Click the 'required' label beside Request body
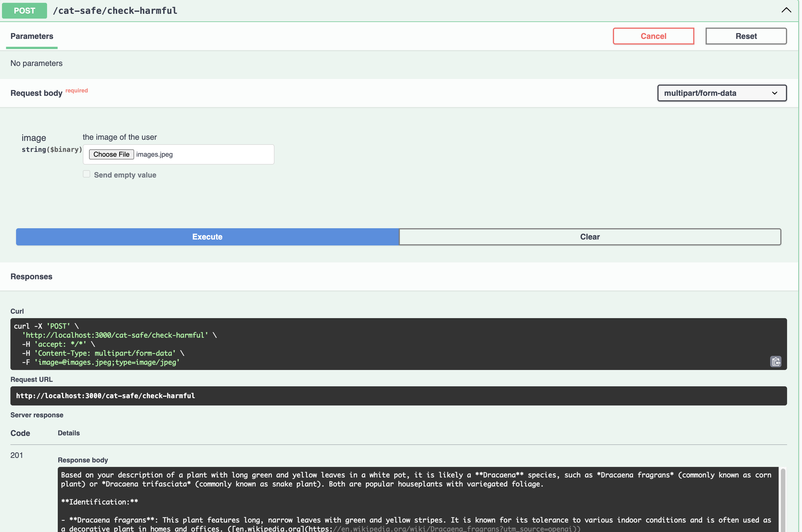 pyautogui.click(x=77, y=90)
